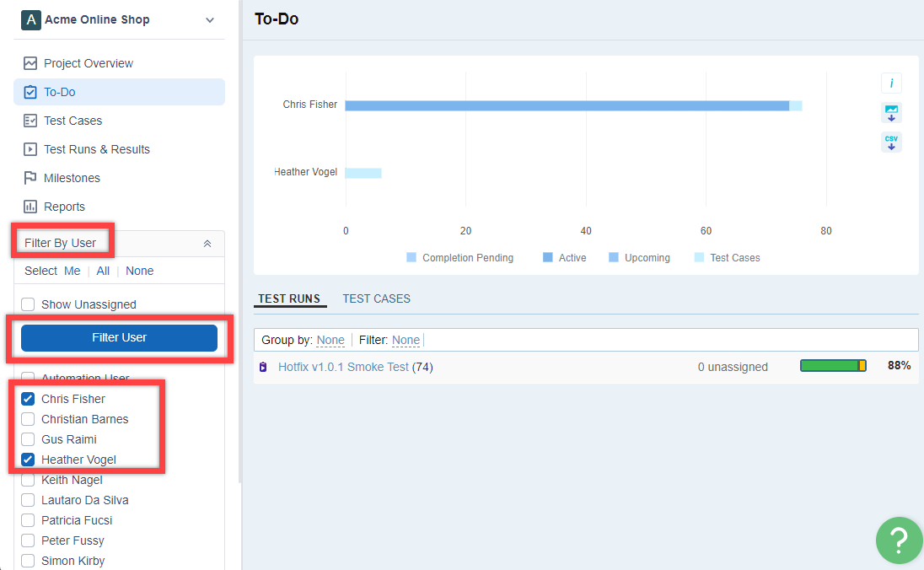Collapse the Filter By User panel
The image size is (924, 570).
point(207,243)
